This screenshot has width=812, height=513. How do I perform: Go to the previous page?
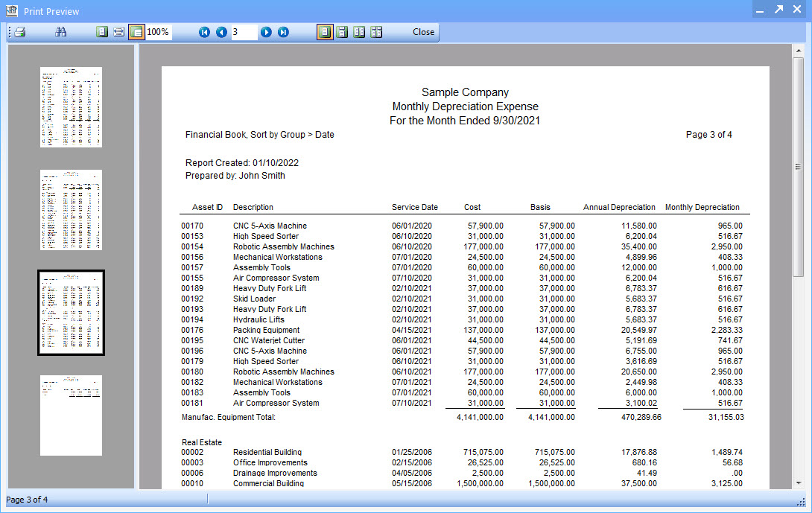click(221, 32)
